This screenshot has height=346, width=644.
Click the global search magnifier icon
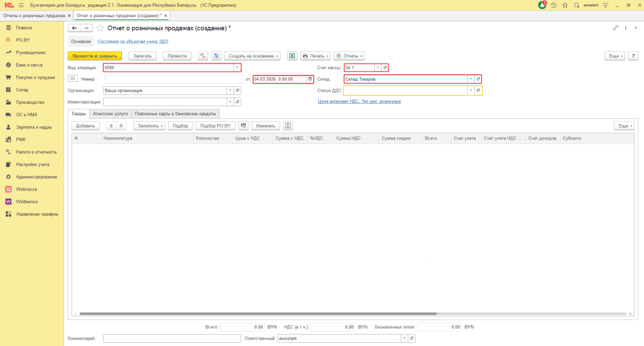coord(576,5)
